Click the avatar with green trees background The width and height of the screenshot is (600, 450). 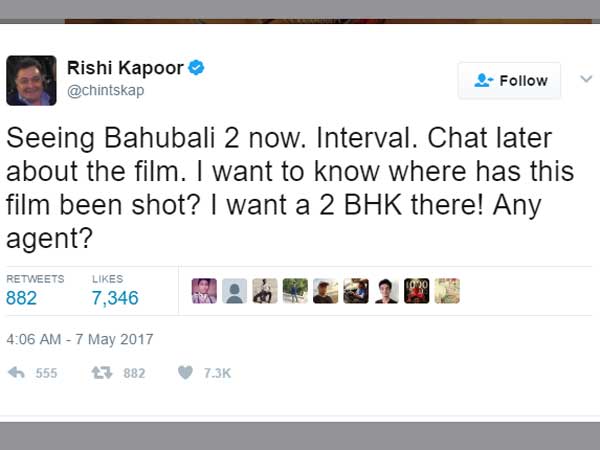click(295, 291)
